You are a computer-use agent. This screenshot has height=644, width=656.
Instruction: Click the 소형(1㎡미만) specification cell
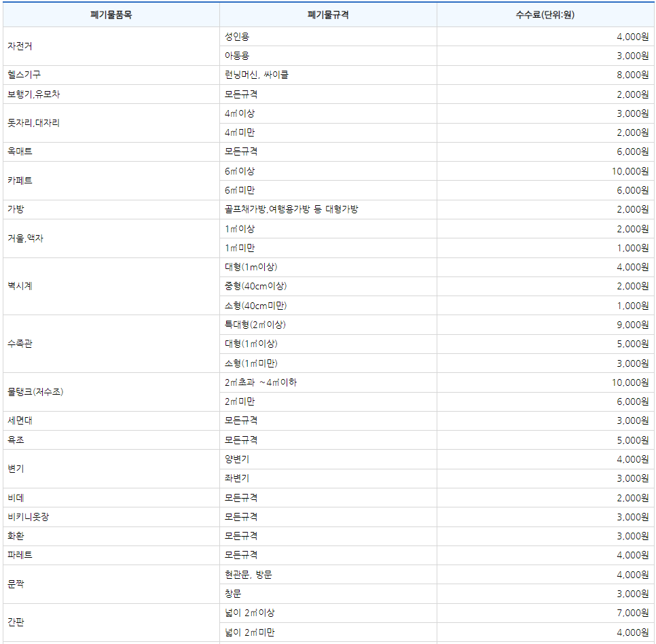click(329, 363)
